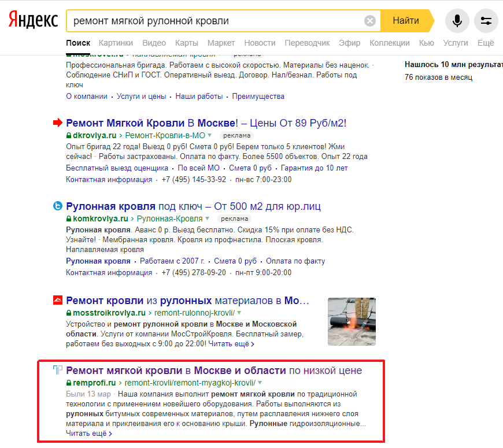Click remont-krovli/remont-myagkoj-krovli/ path link
The height and width of the screenshot is (448, 503).
(190, 383)
